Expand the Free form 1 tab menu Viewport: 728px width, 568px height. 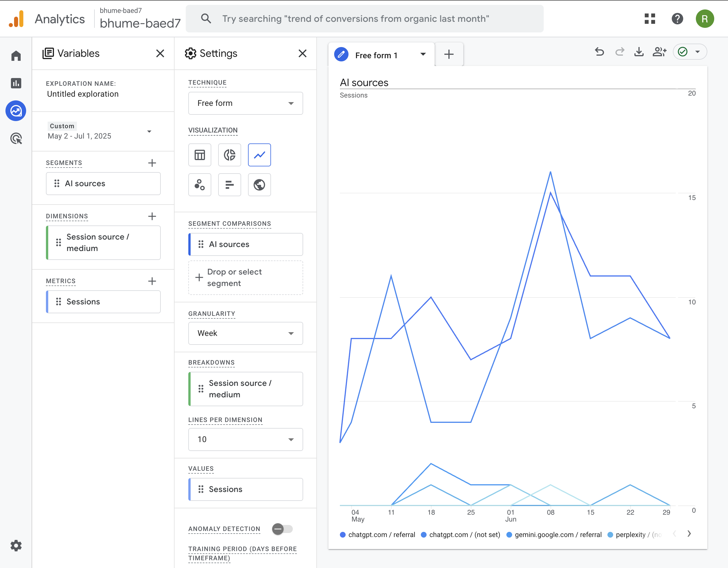coord(423,54)
